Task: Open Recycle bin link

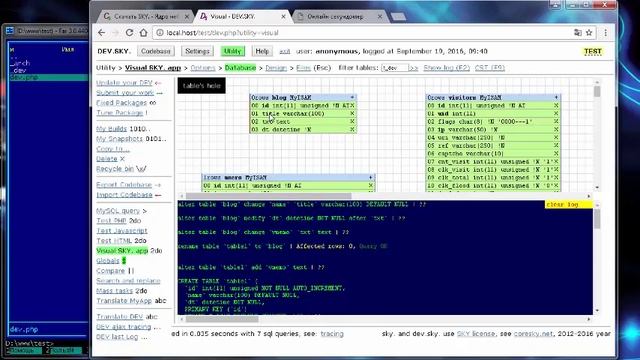Action: 115,169
